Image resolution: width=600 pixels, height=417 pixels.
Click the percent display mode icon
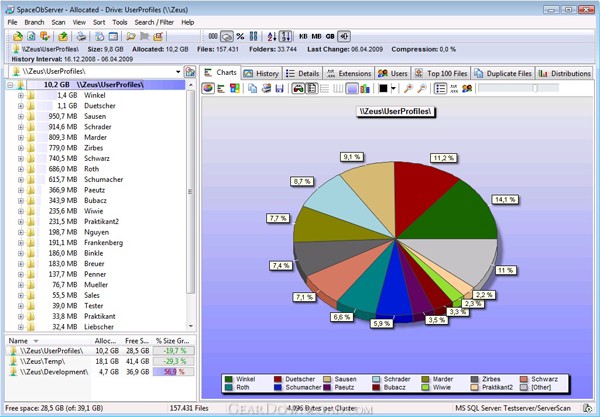(x=240, y=37)
